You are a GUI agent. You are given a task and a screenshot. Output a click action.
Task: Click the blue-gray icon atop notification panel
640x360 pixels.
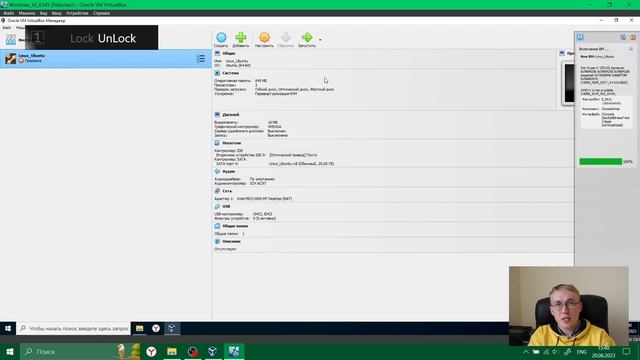pyautogui.click(x=623, y=37)
